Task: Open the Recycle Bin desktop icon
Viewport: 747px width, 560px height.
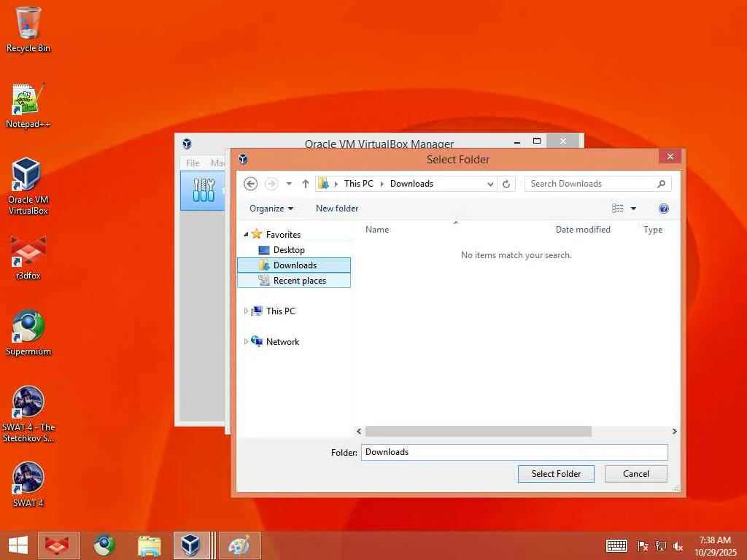Action: coord(28,29)
